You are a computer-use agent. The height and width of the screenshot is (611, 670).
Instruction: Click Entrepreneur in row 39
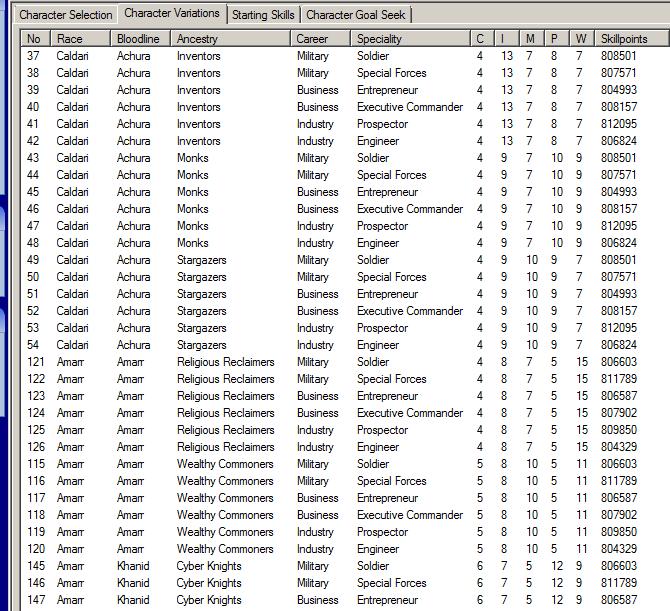388,90
